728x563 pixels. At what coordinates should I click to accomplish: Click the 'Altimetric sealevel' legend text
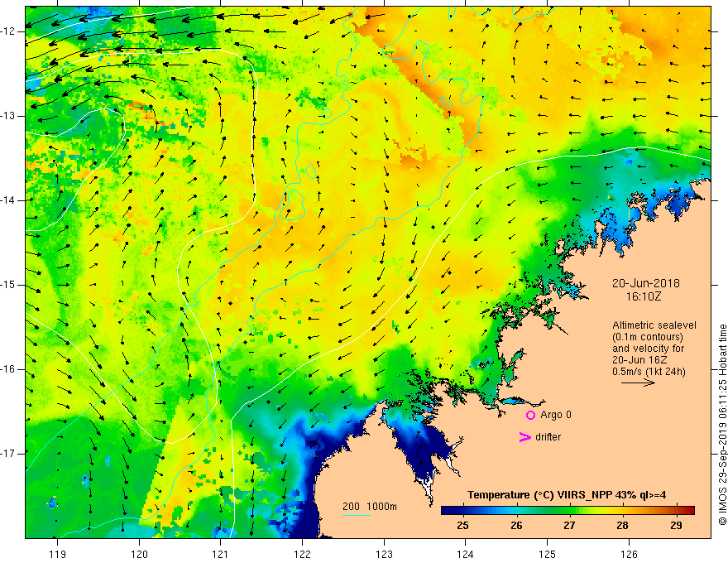654,325
